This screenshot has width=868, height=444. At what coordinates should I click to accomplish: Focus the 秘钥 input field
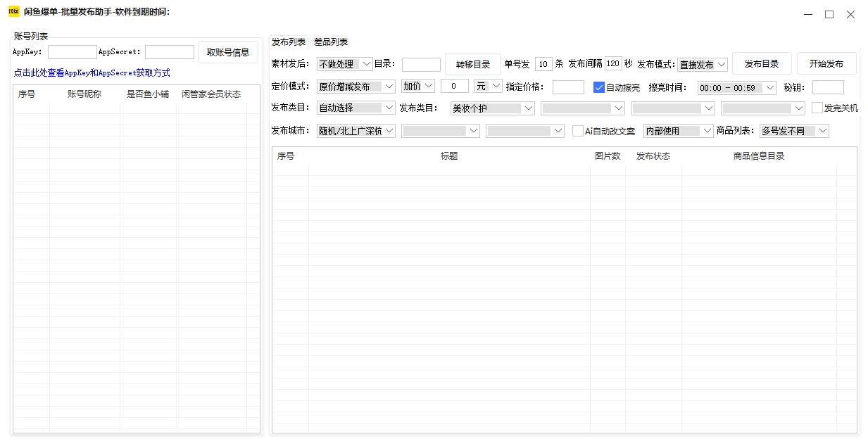pos(828,87)
